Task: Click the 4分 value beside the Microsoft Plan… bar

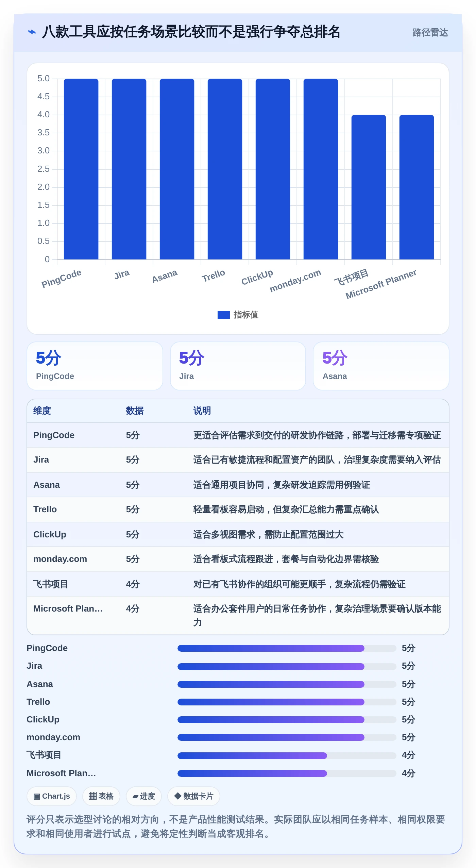Action: [408, 773]
